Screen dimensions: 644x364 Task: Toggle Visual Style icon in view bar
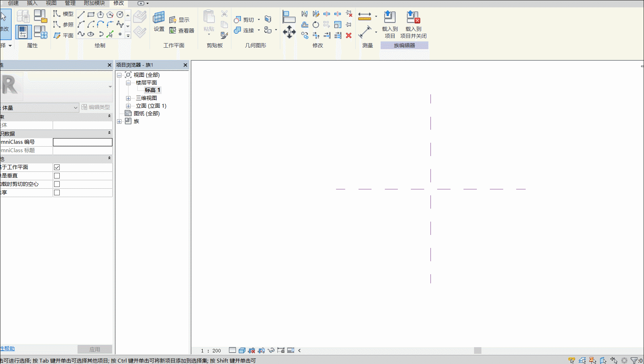[x=242, y=350]
